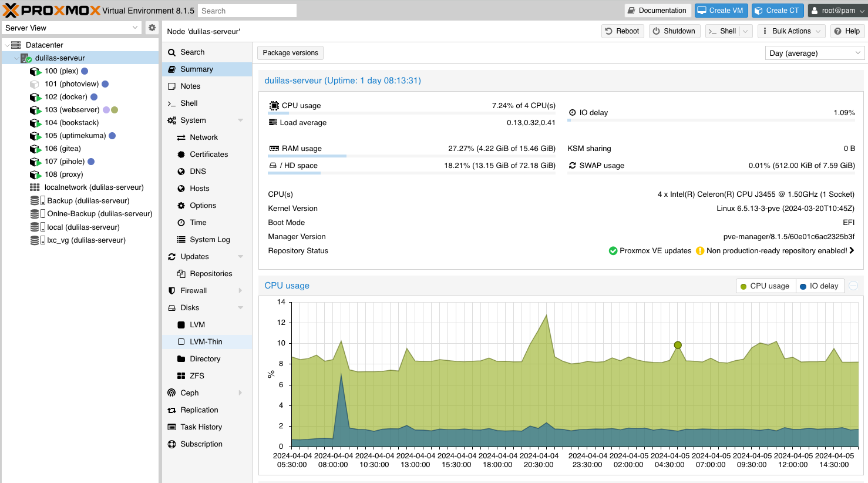Click the Datacenter server icon

[x=16, y=45]
